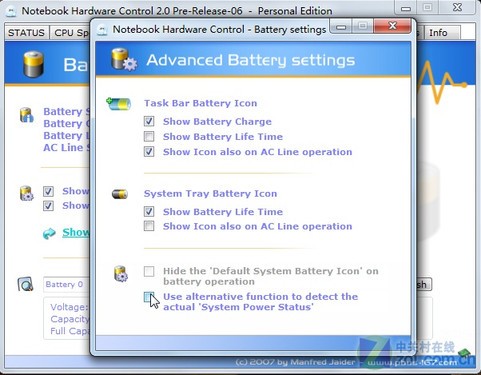481x375 pixels.
Task: Click Battery settings dialog title bar icon
Action: 102,30
